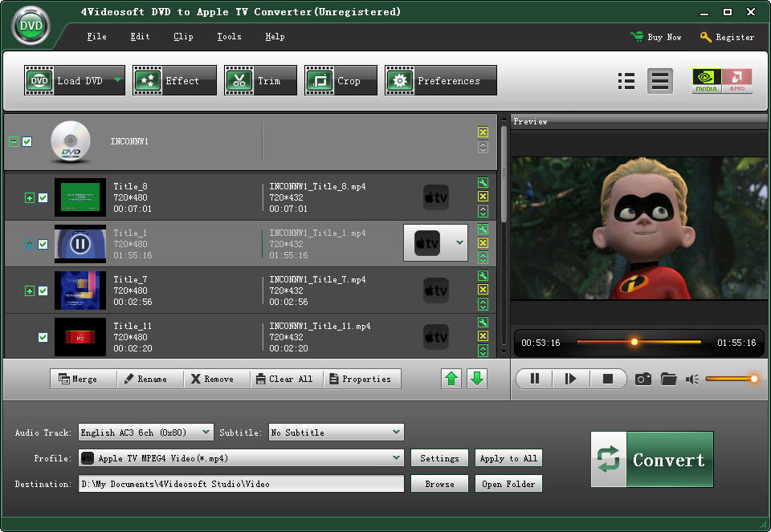This screenshot has height=532, width=771.
Task: Click the Clear All button
Action: coord(288,379)
